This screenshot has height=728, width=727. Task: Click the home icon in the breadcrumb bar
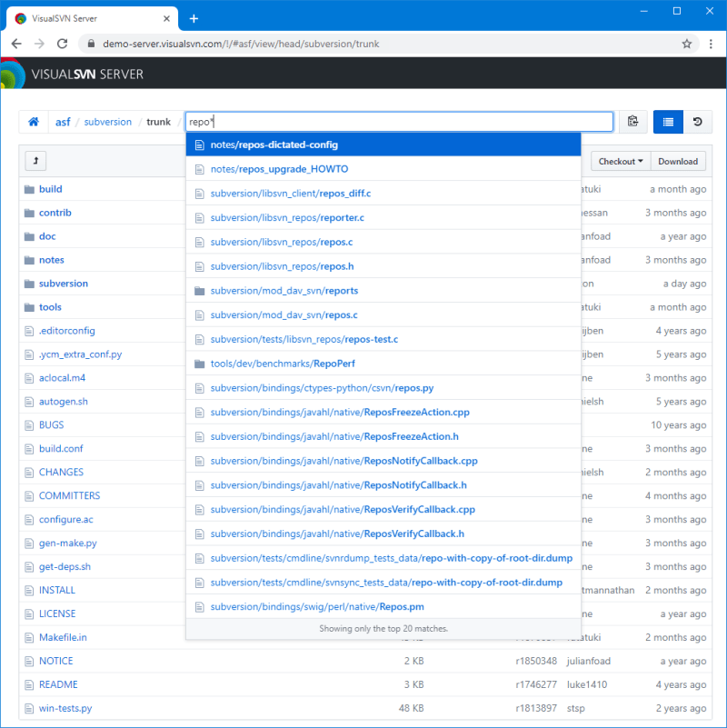pyautogui.click(x=35, y=121)
